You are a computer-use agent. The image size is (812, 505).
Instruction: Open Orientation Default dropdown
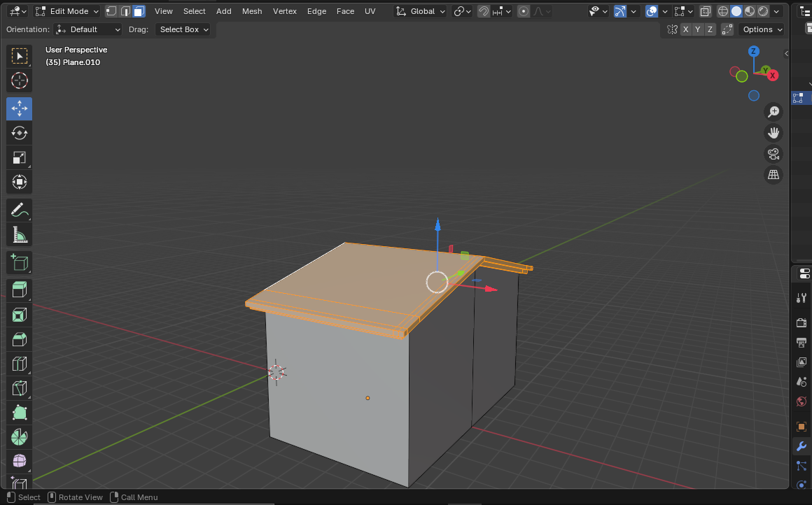[x=88, y=29]
